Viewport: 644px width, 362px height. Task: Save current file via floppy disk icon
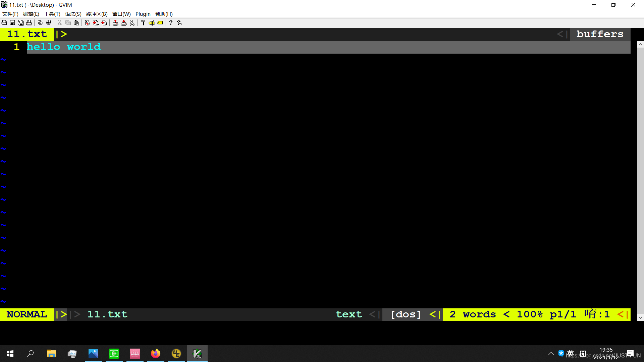coord(12,23)
